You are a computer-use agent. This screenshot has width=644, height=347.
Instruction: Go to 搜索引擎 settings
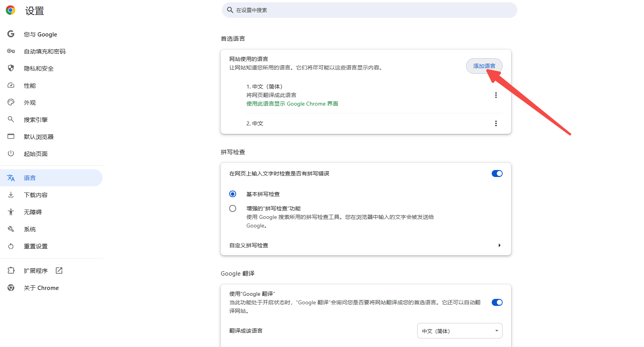(35, 120)
